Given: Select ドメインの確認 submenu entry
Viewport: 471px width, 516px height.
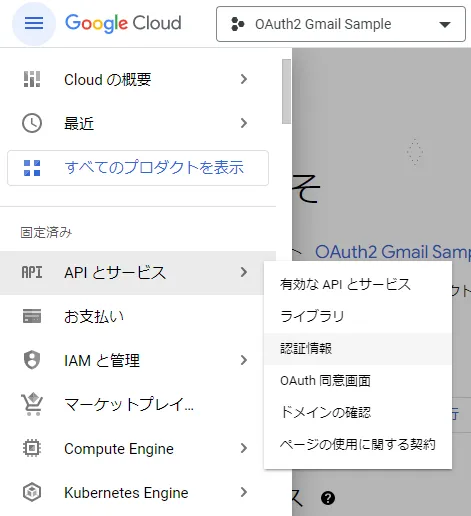Looking at the screenshot, I should coord(358,412).
